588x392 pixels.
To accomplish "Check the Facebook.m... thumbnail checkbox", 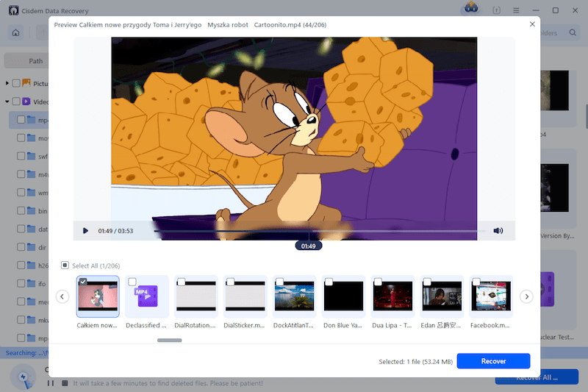I will coord(476,282).
